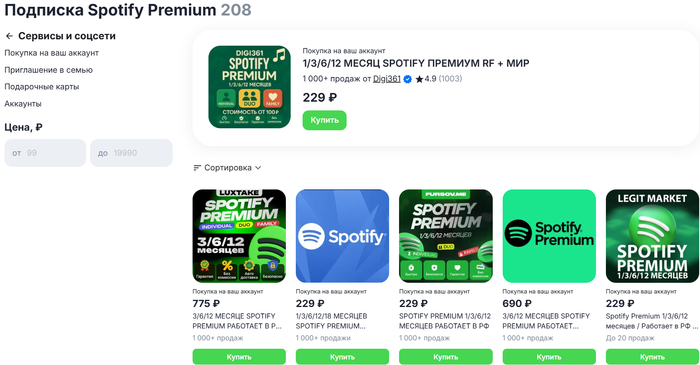Click the blue verified badge beside Digi361

click(x=408, y=79)
